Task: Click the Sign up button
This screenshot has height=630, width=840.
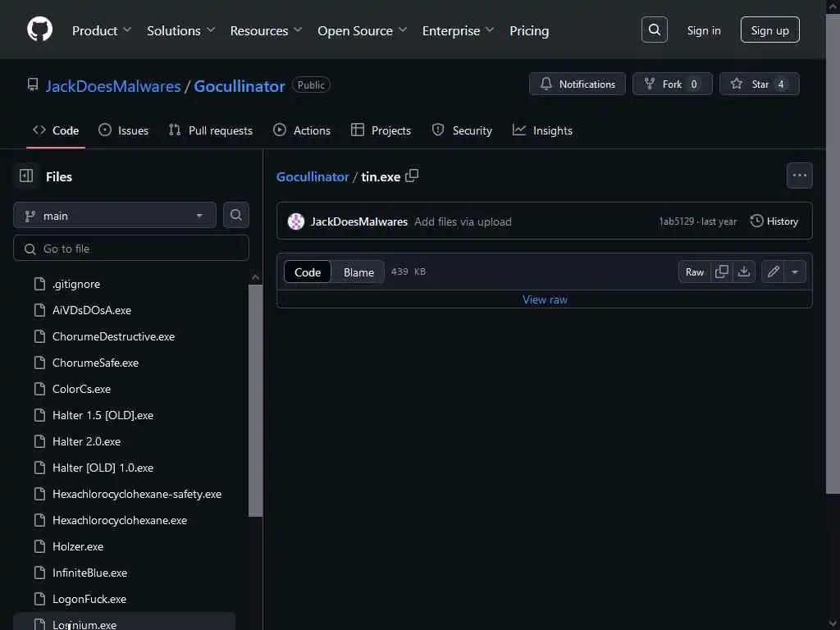Action: 769,30
